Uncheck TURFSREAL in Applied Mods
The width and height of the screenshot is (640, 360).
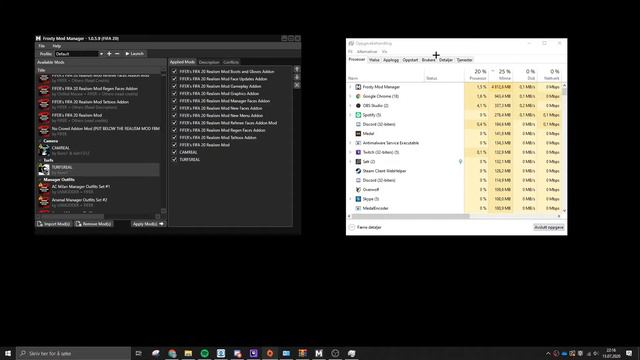pos(174,160)
